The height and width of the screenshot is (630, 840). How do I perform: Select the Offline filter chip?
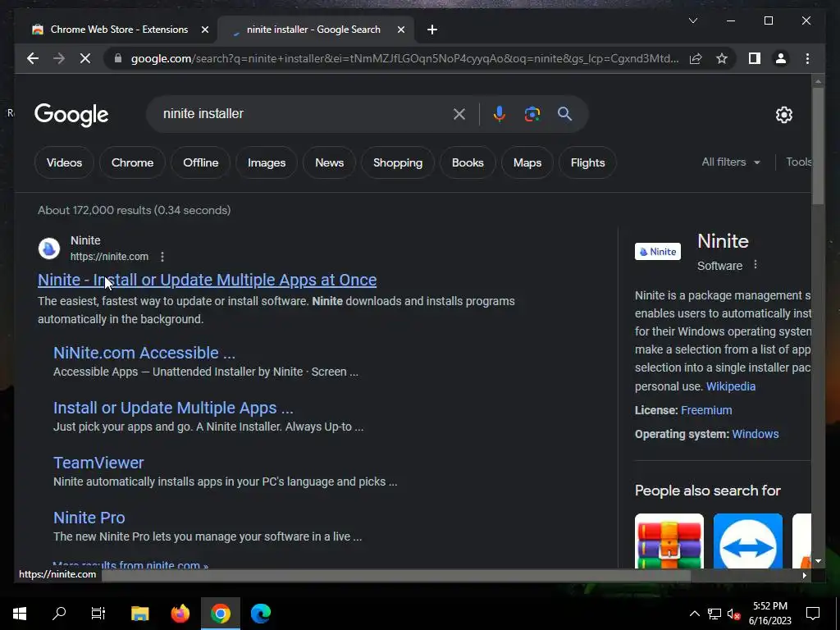click(200, 162)
